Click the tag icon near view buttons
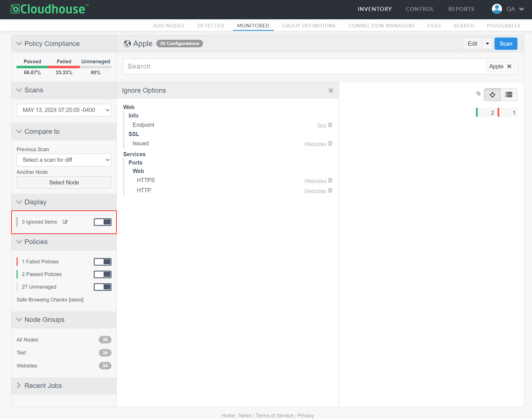 pos(479,94)
